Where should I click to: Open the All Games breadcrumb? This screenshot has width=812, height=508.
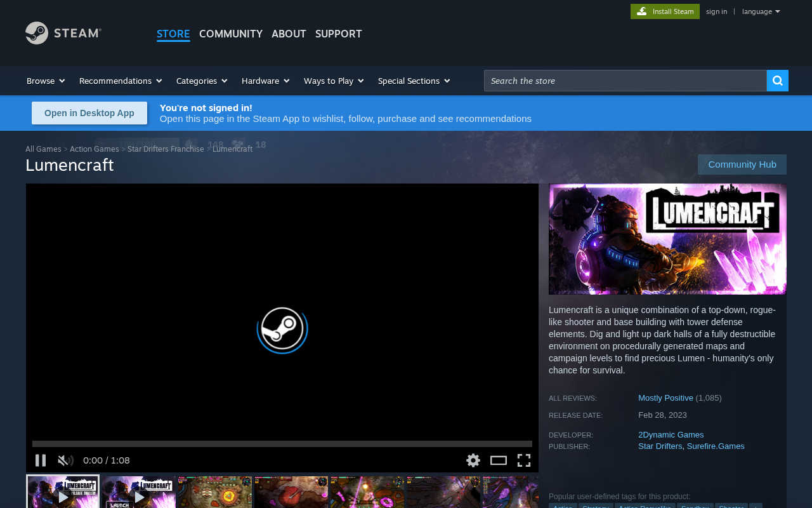coord(43,149)
